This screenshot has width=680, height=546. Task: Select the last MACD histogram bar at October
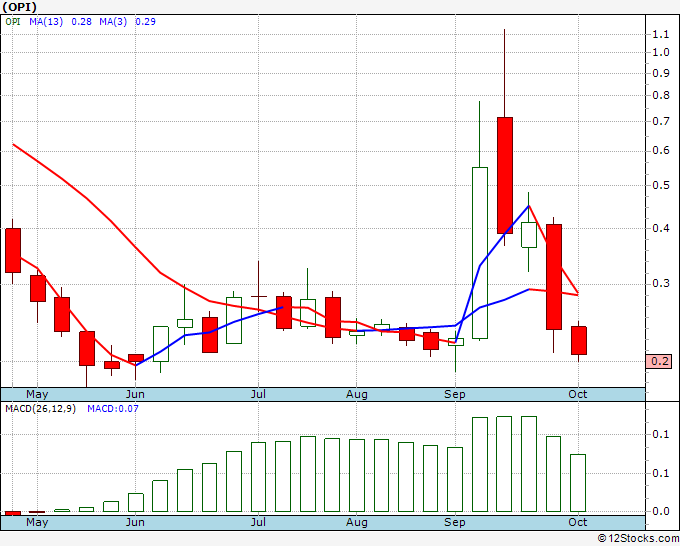point(578,483)
